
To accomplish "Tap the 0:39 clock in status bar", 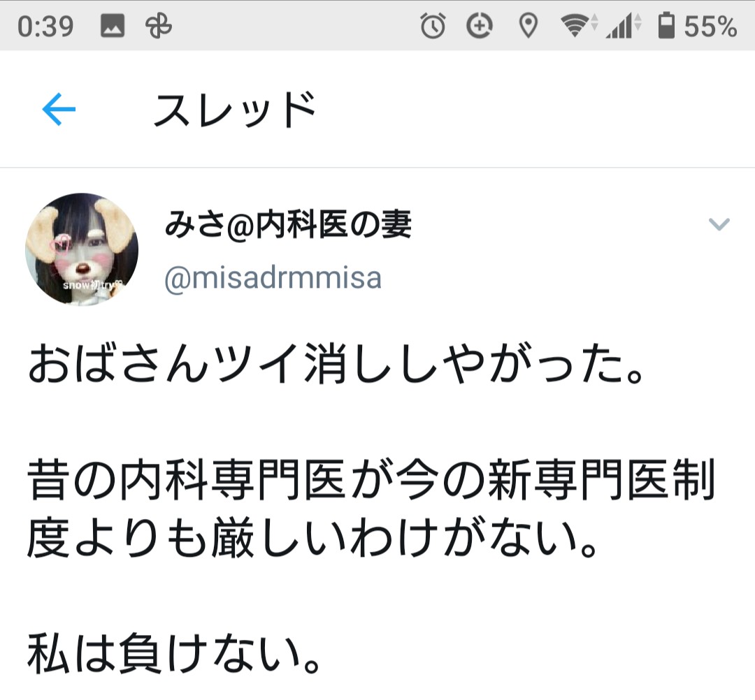I will 45,26.
